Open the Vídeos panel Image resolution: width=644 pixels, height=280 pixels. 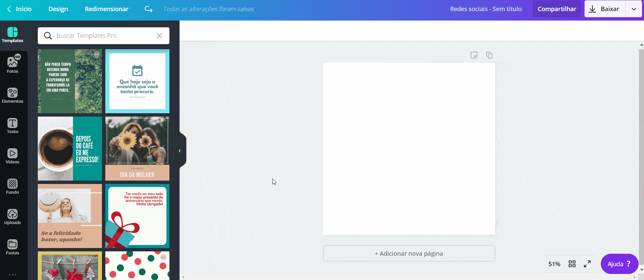point(12,156)
